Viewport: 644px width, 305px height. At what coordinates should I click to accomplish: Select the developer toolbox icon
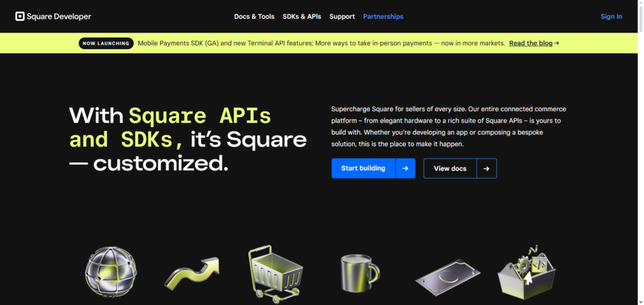pyautogui.click(x=526, y=272)
